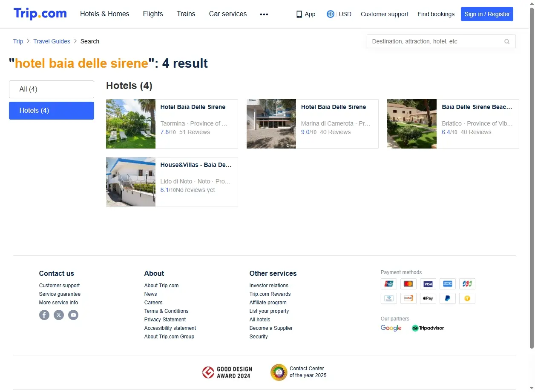This screenshot has height=392, width=535.
Task: Open Investor relations link
Action: 269,286
